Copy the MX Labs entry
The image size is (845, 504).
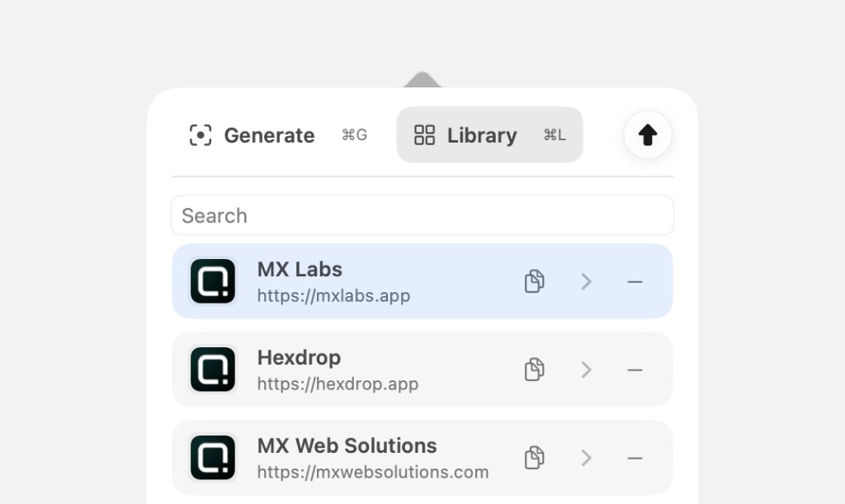(x=534, y=281)
